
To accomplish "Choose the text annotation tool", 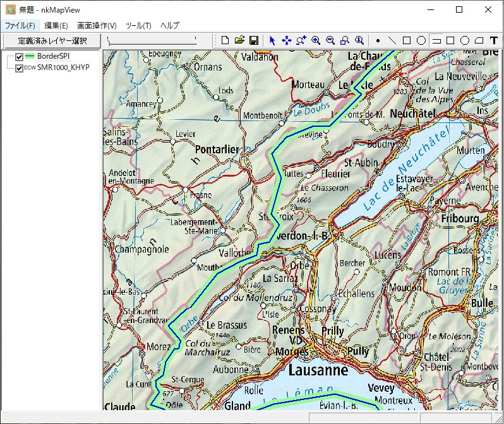I will tap(493, 40).
